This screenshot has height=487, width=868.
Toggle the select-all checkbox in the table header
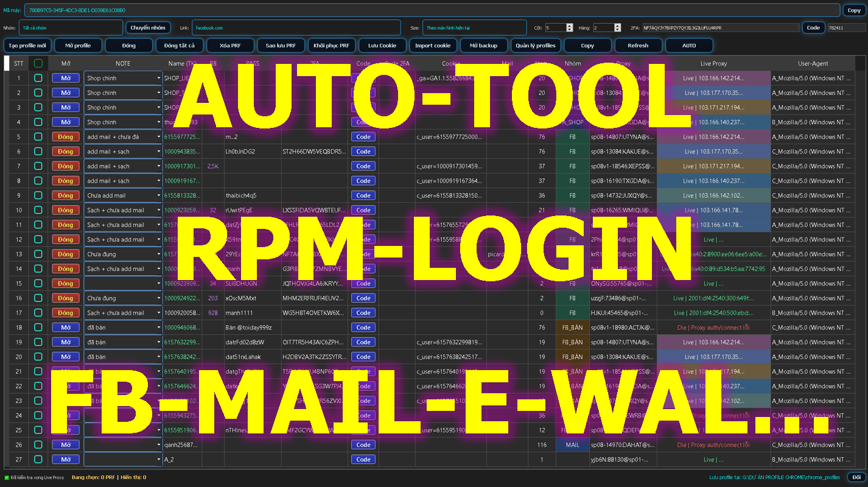[38, 63]
